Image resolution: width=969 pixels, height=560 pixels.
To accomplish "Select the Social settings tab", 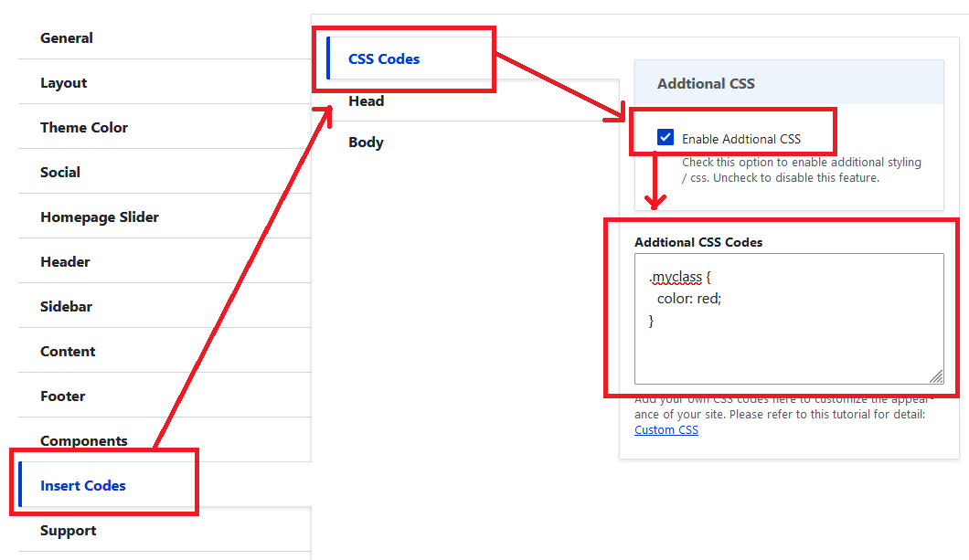I will (60, 173).
